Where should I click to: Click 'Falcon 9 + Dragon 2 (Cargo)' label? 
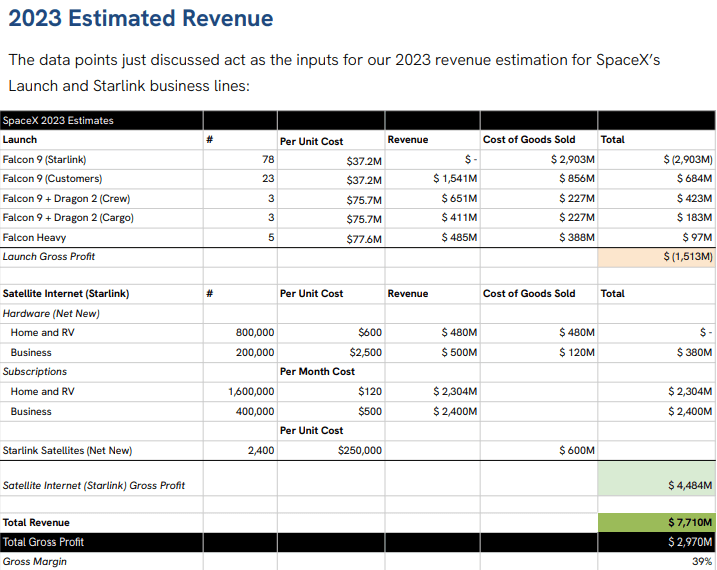[x=68, y=218]
